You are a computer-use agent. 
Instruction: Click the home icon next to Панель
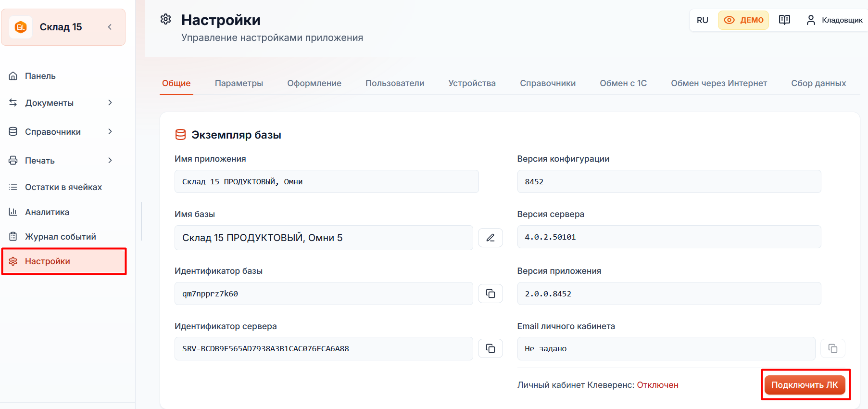(x=13, y=76)
